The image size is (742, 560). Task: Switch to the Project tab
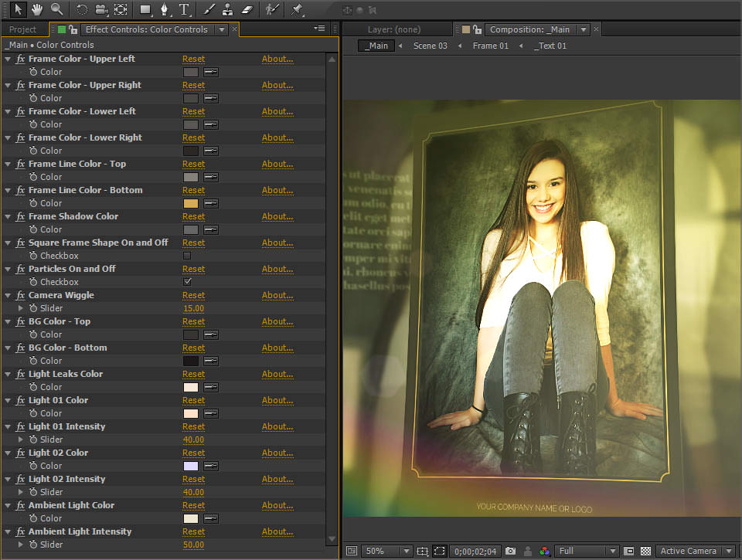point(22,29)
